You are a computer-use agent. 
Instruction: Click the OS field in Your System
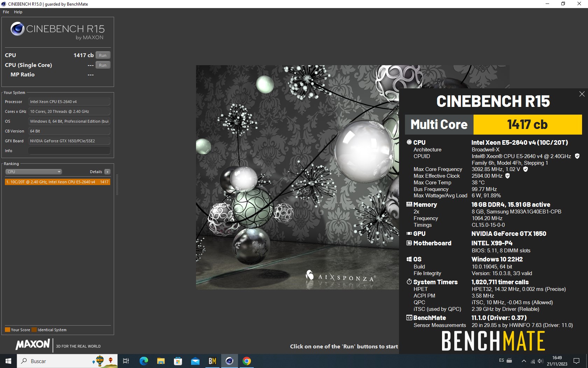(69, 121)
